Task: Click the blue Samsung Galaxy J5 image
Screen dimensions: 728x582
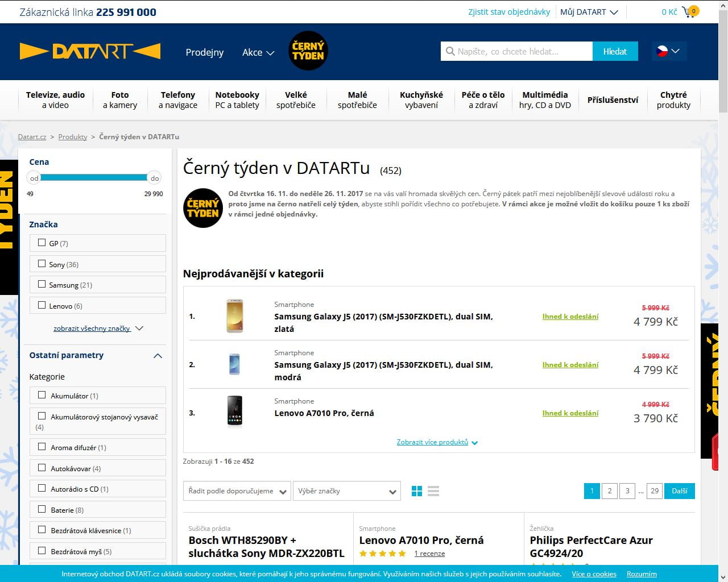Action: point(234,364)
